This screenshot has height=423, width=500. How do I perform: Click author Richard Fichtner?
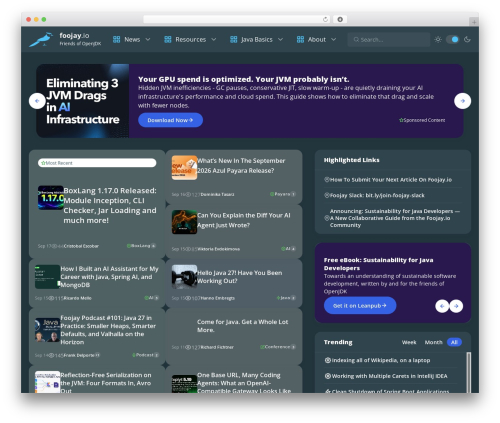[x=217, y=347]
